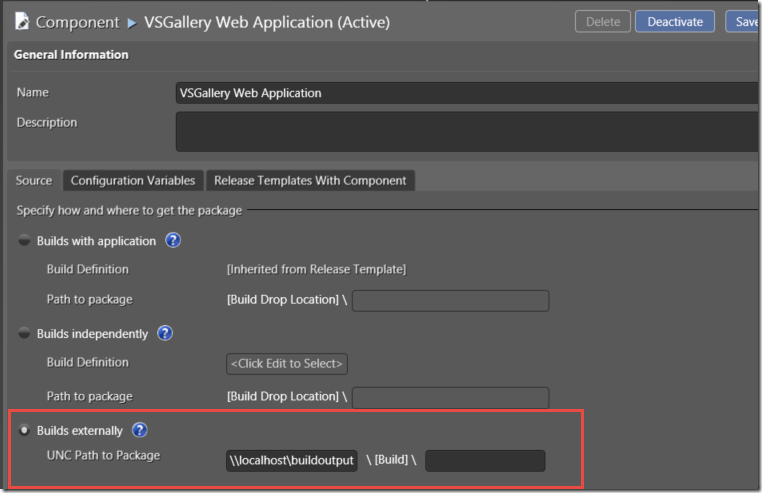The image size is (762, 493).
Task: Click the localhost buildoutput UNC path field
Action: point(292,460)
